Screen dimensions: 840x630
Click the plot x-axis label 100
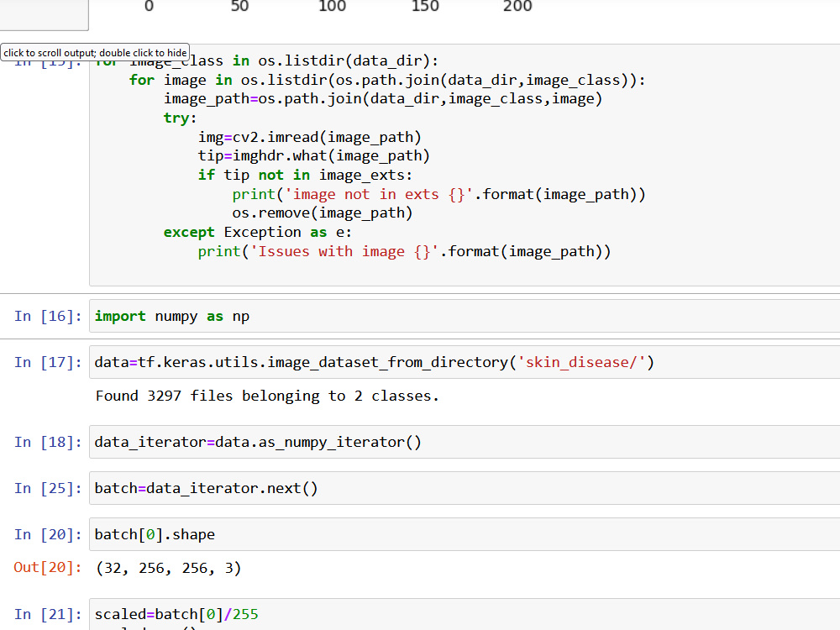pyautogui.click(x=332, y=7)
